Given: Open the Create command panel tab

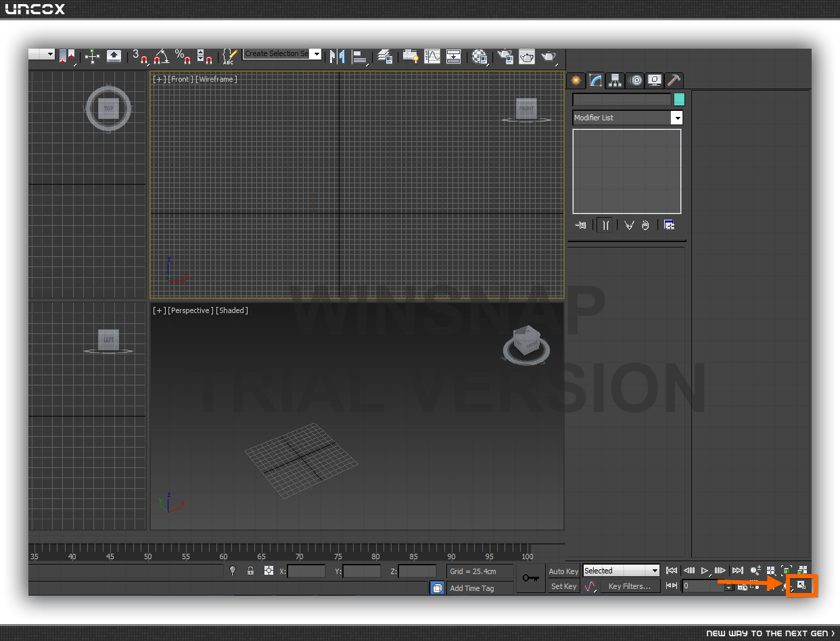Looking at the screenshot, I should [576, 80].
